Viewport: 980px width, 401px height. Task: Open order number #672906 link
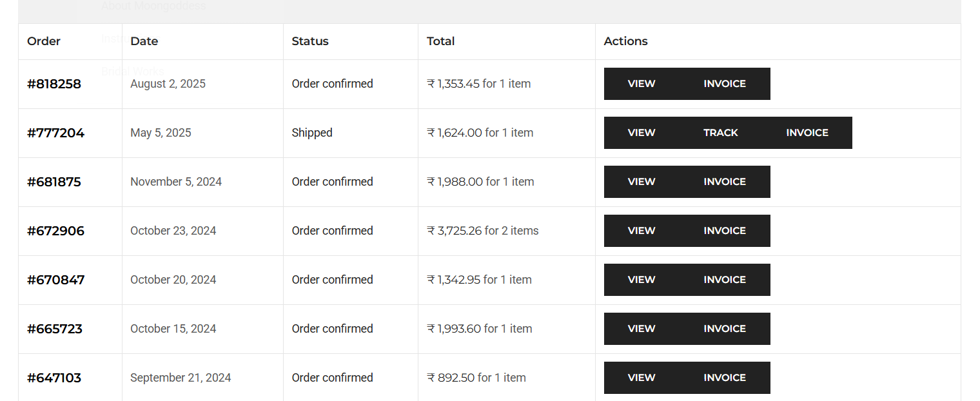(55, 231)
